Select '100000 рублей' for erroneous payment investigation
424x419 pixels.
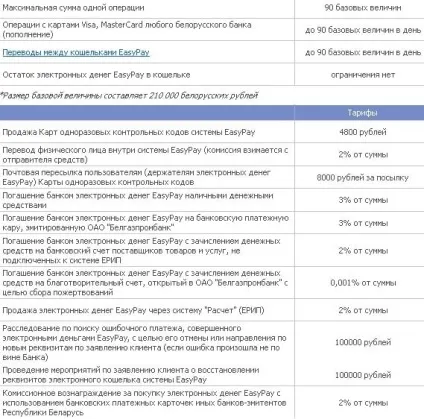363,342
